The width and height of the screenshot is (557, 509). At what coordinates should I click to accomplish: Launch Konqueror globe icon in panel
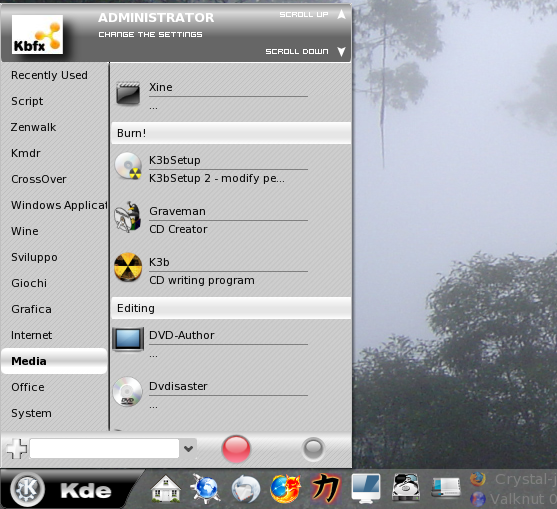(x=205, y=489)
